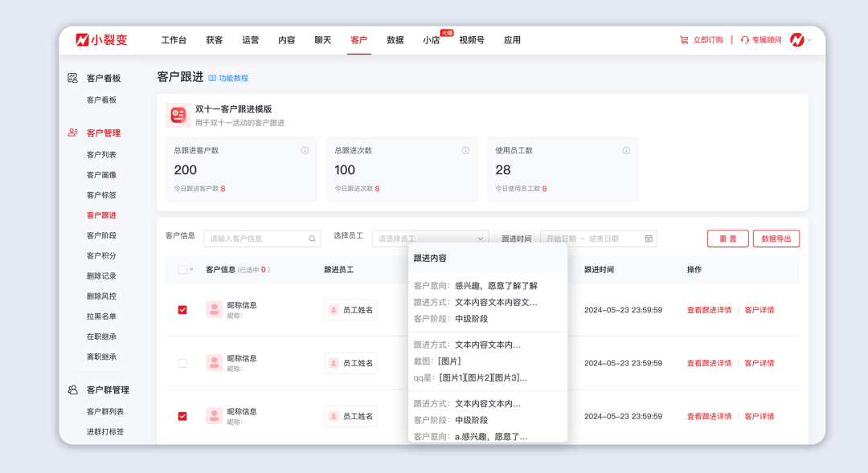Open the 选择员工 dropdown
Image resolution: width=868 pixels, height=473 pixels.
click(x=430, y=239)
